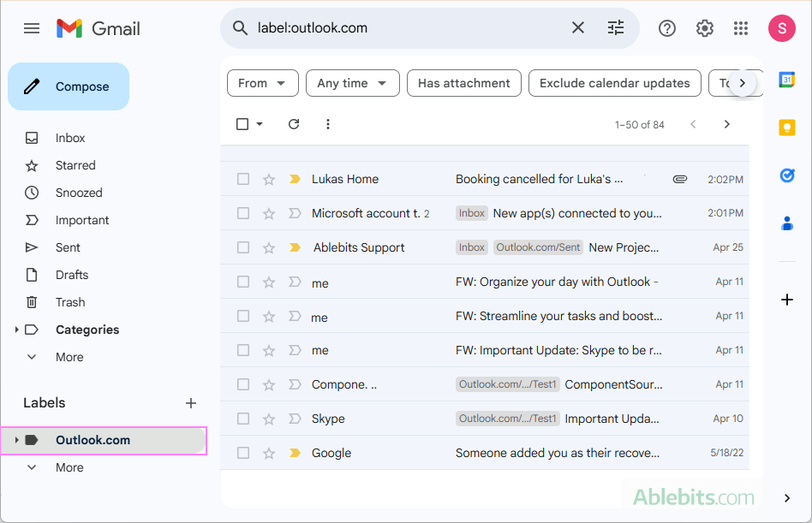Click the Compose button

coord(69,86)
